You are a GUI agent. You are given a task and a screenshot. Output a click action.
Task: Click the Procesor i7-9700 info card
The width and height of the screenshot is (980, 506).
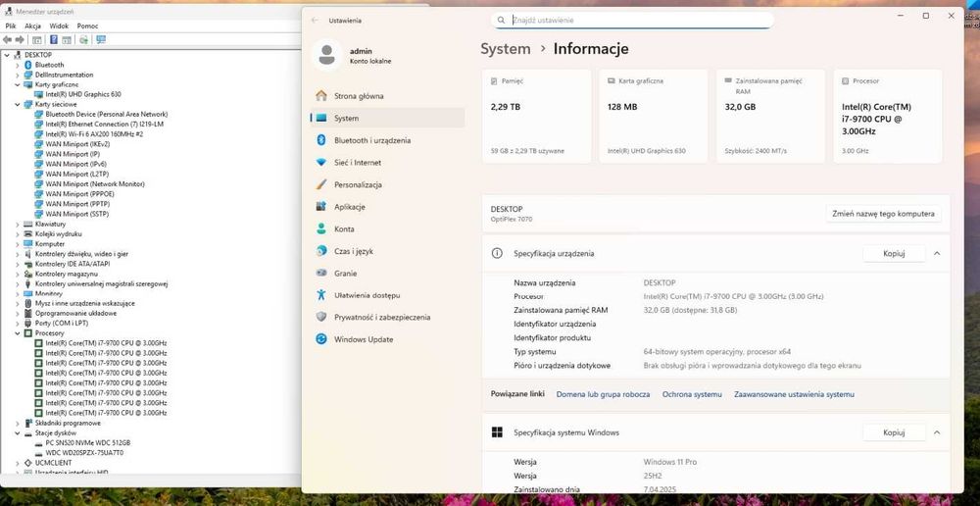pos(888,117)
